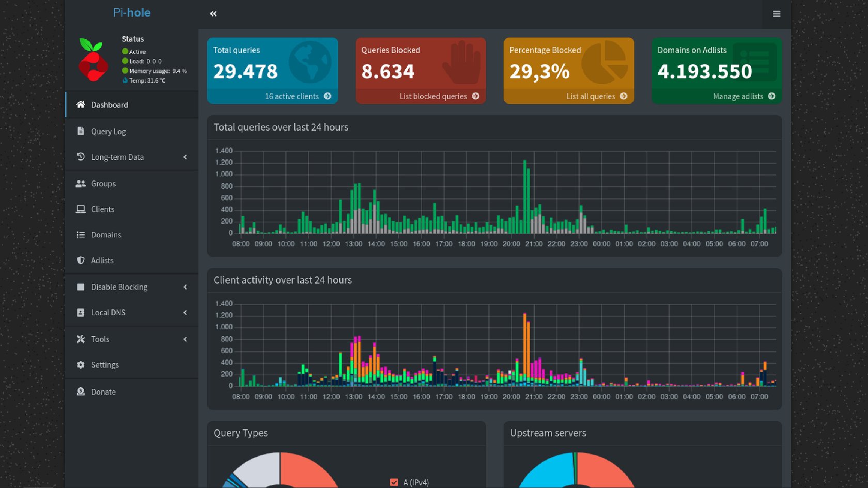Click the Dashboard home icon
This screenshot has width=868, height=488.
pos(81,105)
